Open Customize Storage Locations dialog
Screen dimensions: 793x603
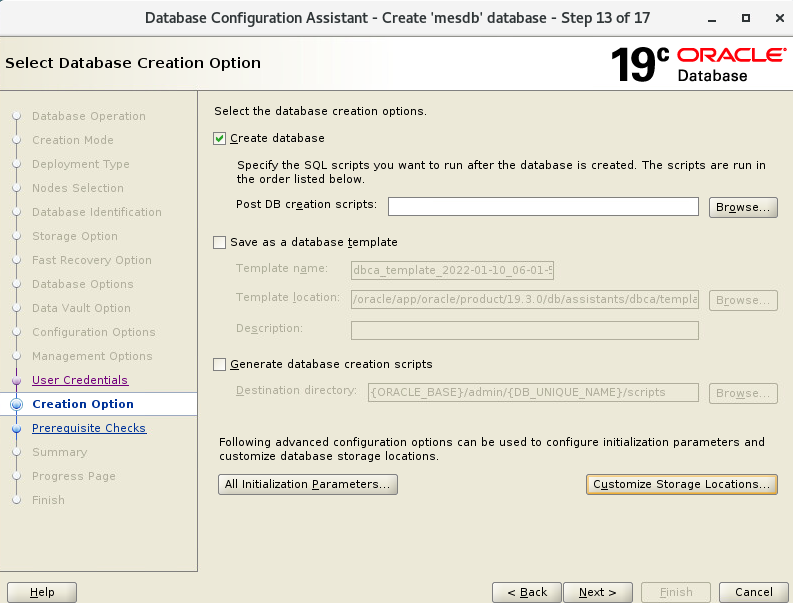pos(681,484)
